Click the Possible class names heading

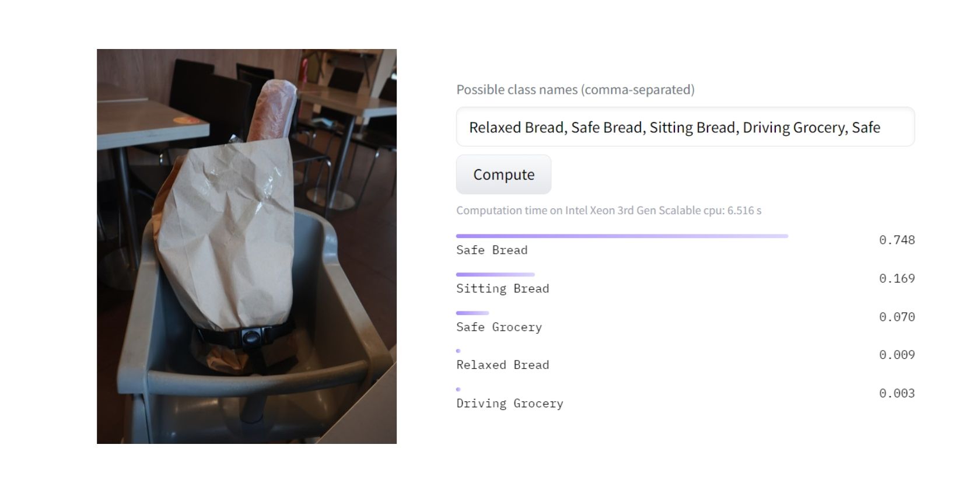576,90
